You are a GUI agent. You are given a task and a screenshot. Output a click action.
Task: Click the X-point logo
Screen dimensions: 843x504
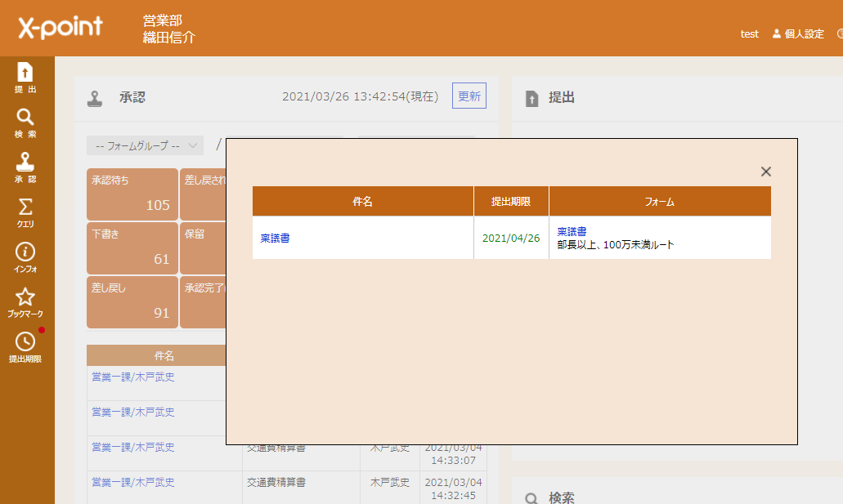pos(61,28)
